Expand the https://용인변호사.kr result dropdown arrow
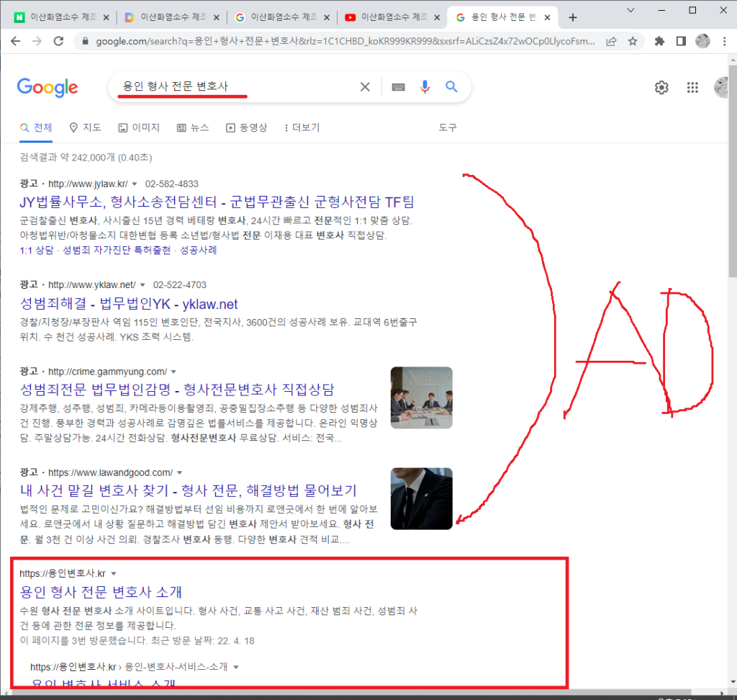 [113, 573]
